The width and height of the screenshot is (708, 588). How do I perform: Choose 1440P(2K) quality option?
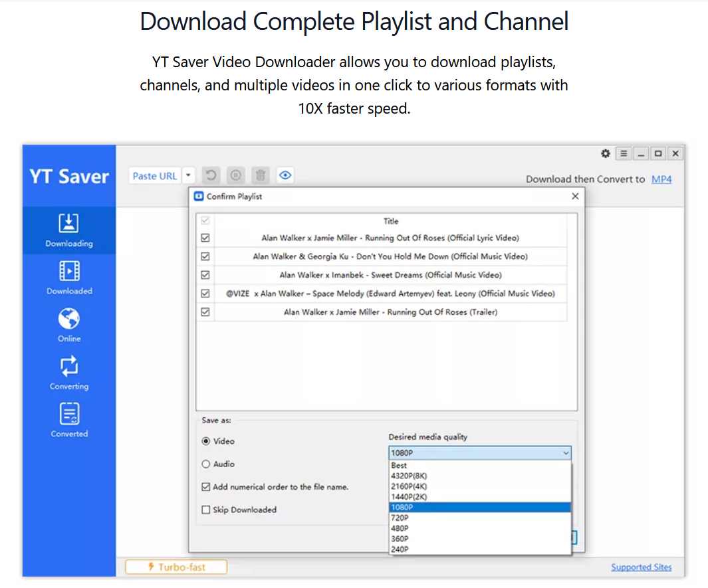[479, 497]
